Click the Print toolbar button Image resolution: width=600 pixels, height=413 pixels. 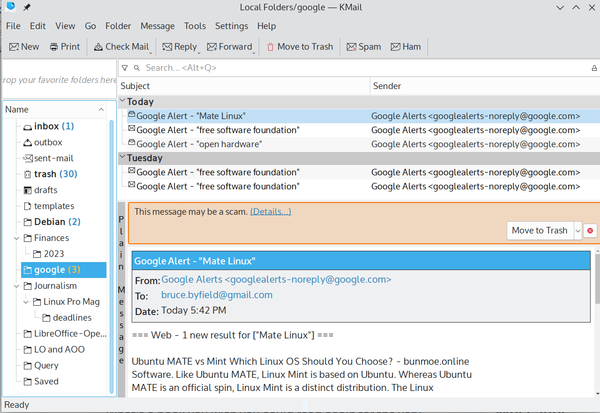[x=65, y=47]
